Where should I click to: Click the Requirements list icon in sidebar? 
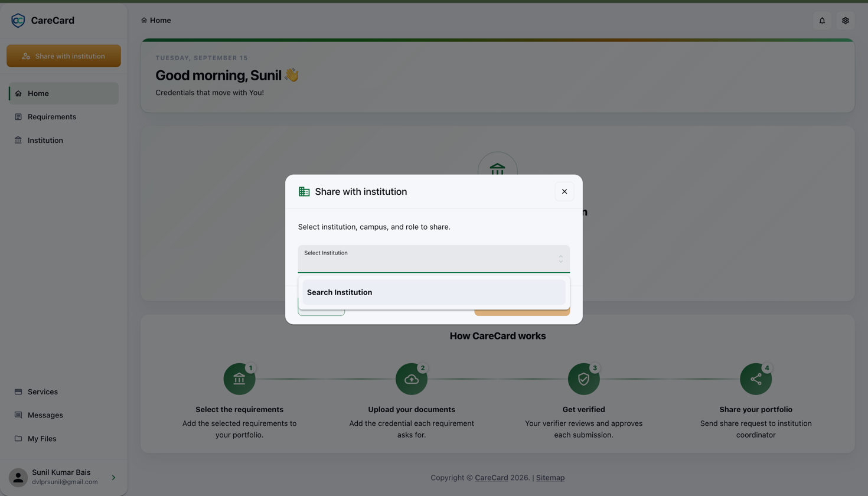[18, 117]
